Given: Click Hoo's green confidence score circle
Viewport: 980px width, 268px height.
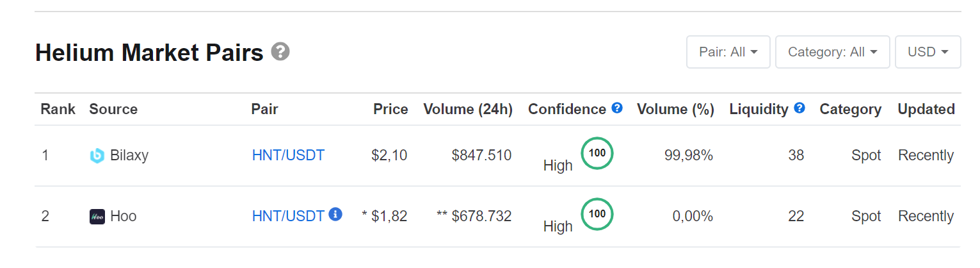Looking at the screenshot, I should pyautogui.click(x=597, y=214).
